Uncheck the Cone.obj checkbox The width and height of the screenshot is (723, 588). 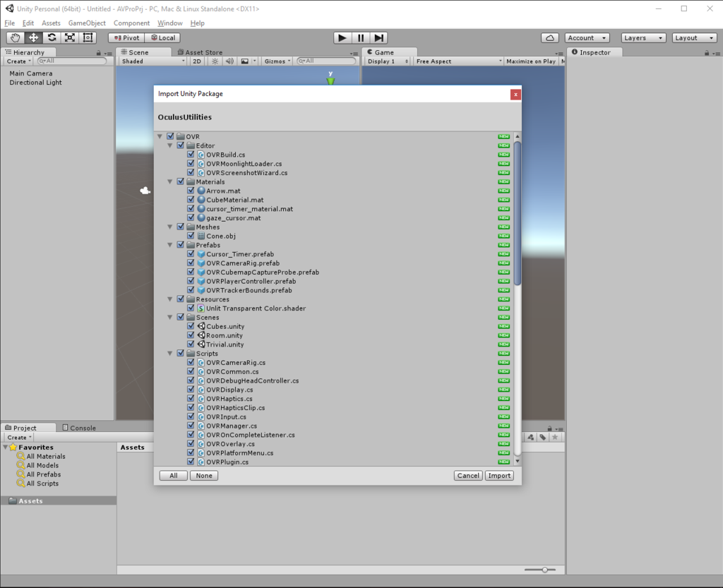pyautogui.click(x=191, y=236)
